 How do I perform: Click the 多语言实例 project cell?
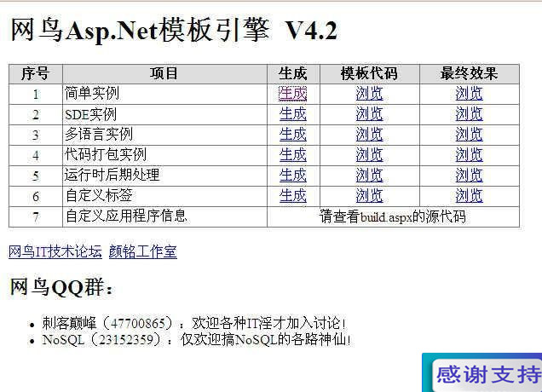[x=164, y=135]
